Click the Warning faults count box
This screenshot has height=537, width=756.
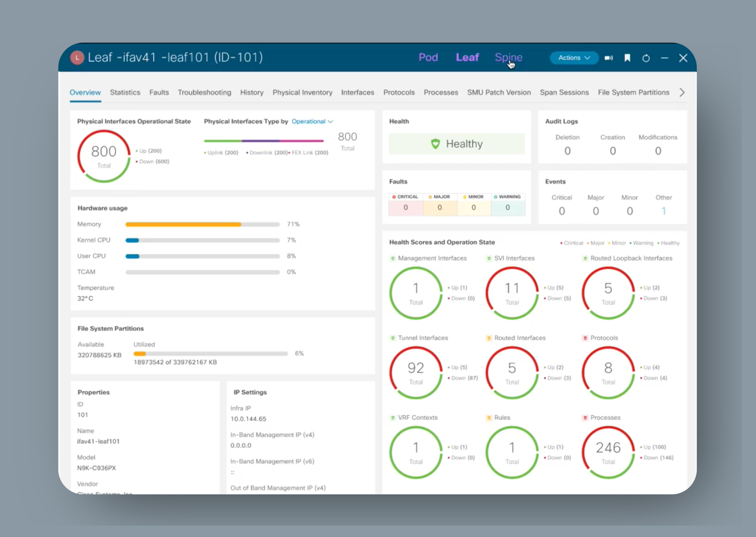pos(507,208)
